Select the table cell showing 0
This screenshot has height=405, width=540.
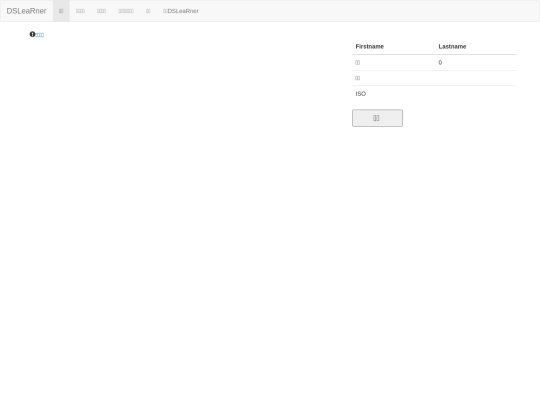pos(476,63)
